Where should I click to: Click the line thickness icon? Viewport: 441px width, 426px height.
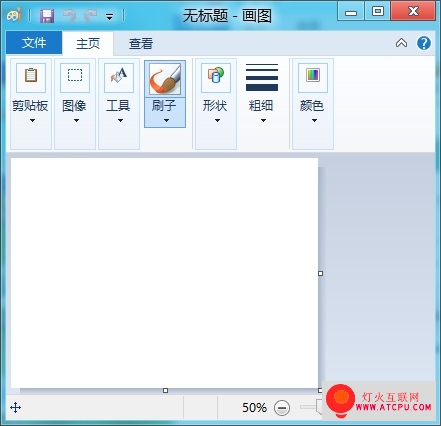[262, 78]
